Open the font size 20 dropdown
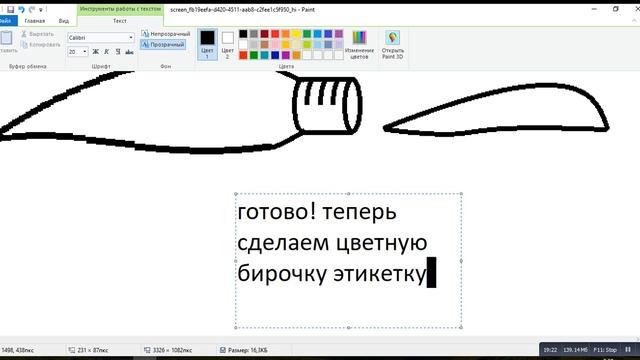The image size is (640, 360). click(84, 52)
